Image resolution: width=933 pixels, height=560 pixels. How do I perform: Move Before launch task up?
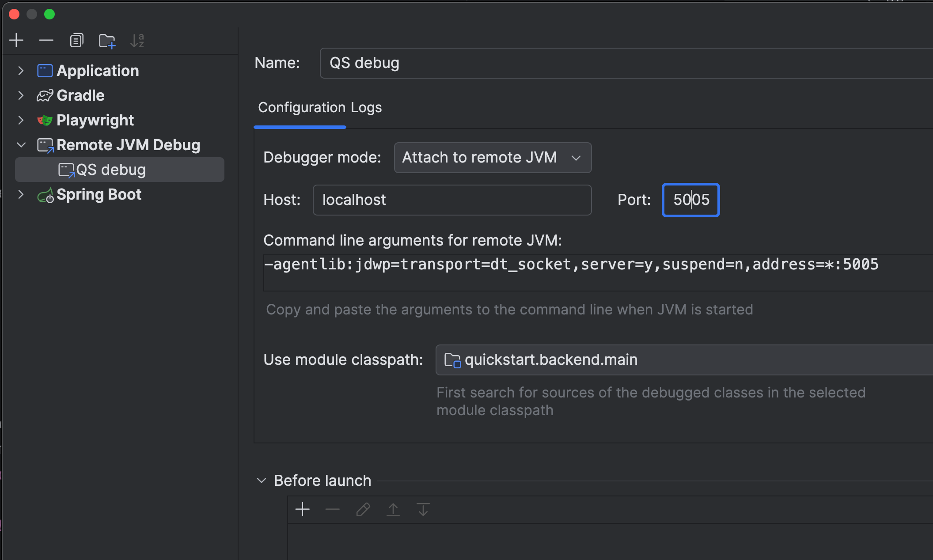[393, 510]
